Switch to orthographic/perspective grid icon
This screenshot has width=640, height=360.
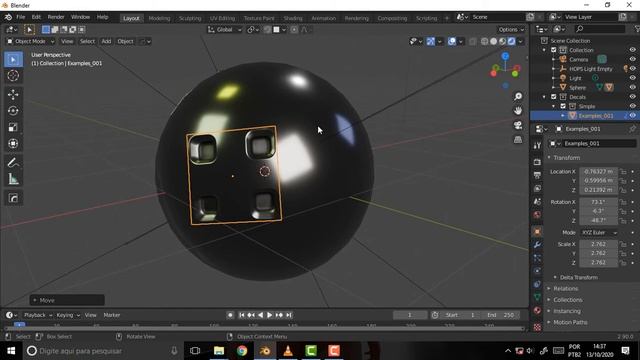(518, 140)
